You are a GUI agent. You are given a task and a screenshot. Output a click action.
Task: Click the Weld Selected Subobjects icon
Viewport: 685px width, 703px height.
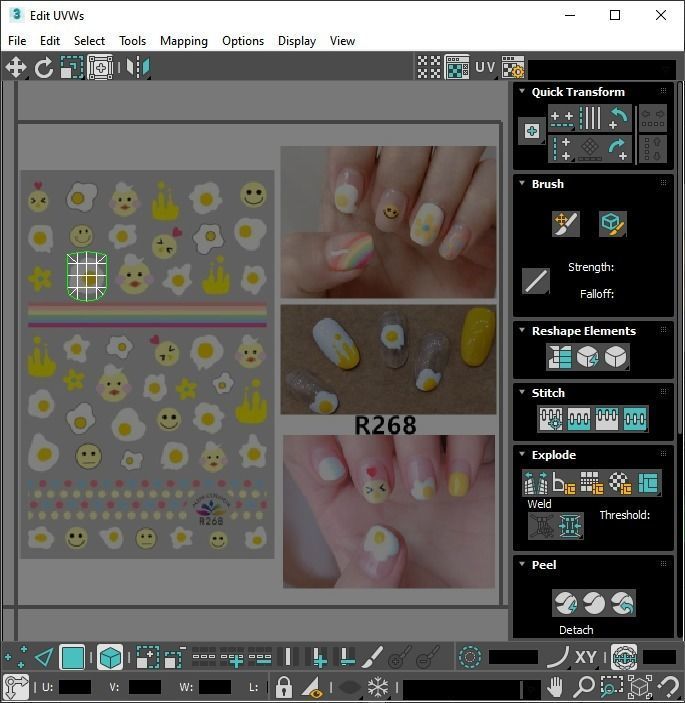click(x=570, y=525)
